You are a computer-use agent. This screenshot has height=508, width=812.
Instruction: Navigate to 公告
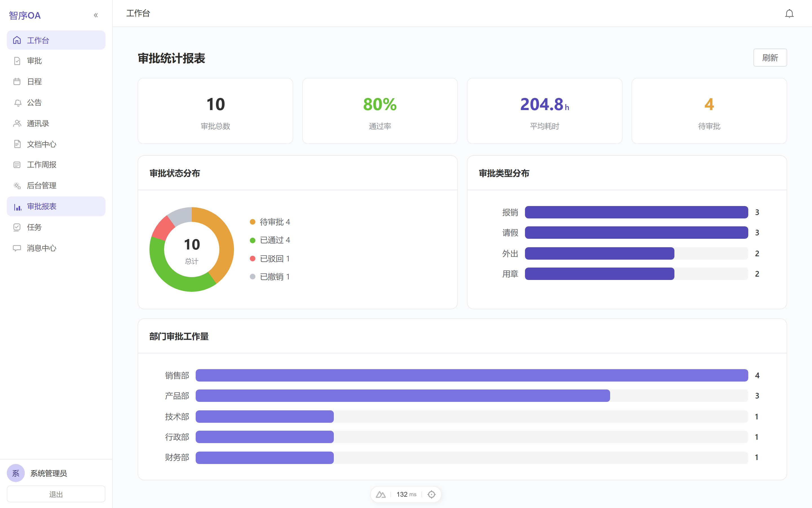tap(56, 102)
